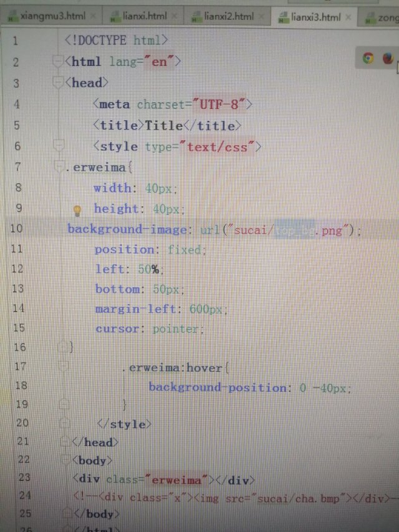This screenshot has width=399, height=532.
Task: Click the commented sucai/cha.bmp img line
Action: [236, 498]
